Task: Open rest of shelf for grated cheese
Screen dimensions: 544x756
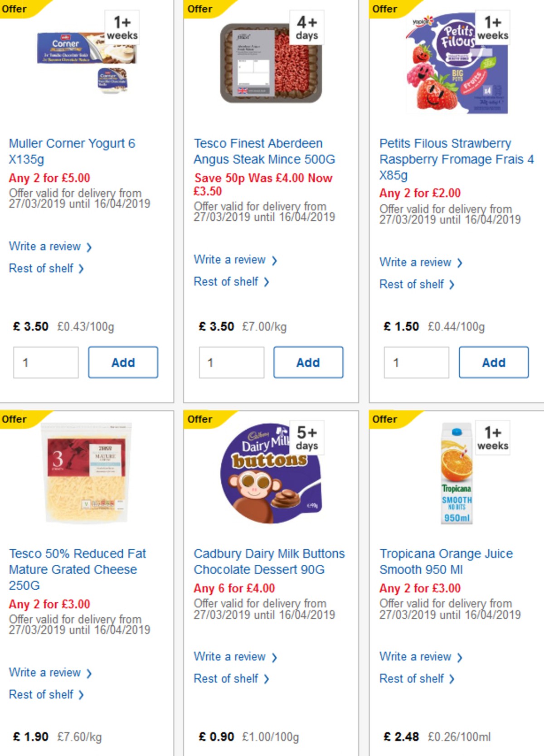Action: (42, 694)
